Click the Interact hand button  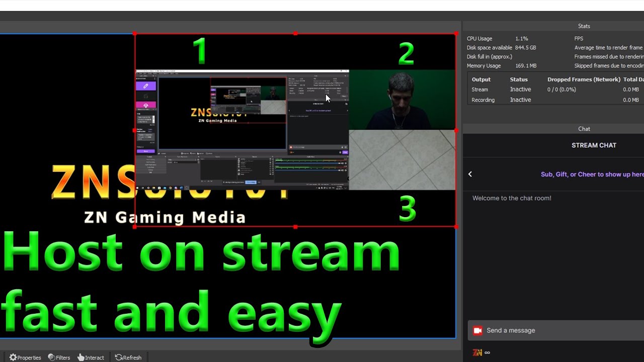91,357
